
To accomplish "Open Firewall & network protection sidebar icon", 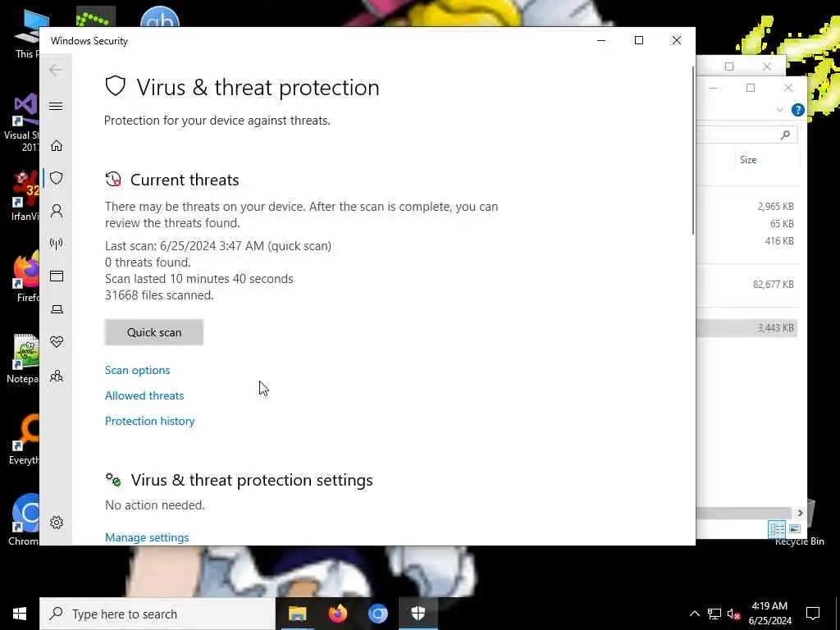I will (57, 244).
